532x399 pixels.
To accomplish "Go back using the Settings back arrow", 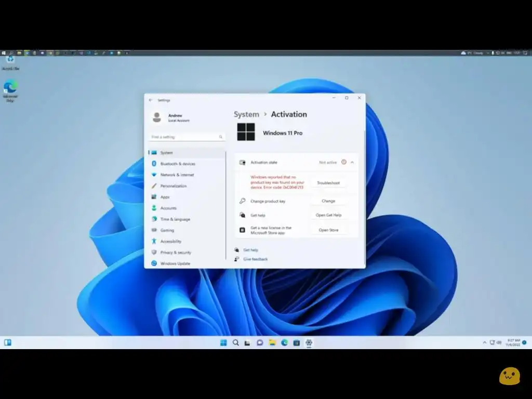I will pos(151,100).
